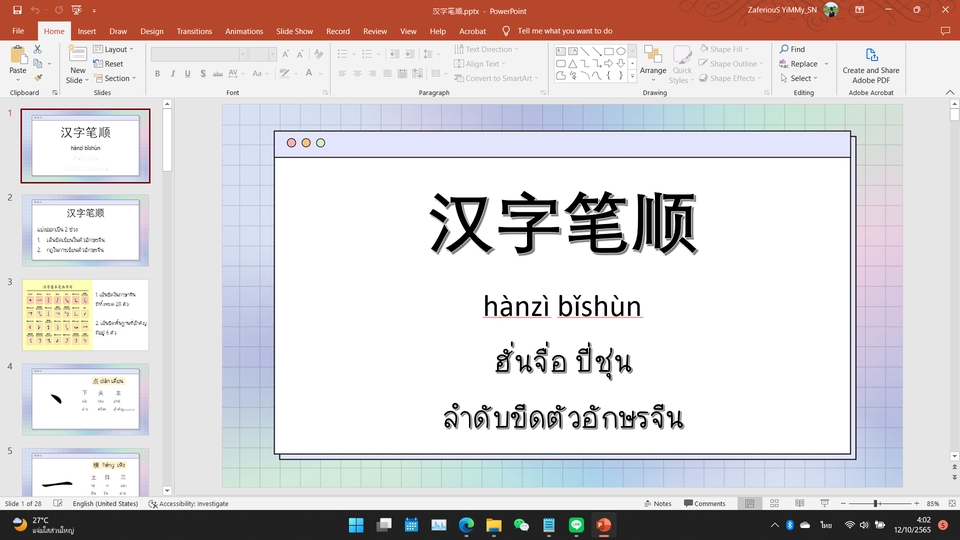The width and height of the screenshot is (960, 540).
Task: Switch to the Animations tab
Action: (x=244, y=31)
